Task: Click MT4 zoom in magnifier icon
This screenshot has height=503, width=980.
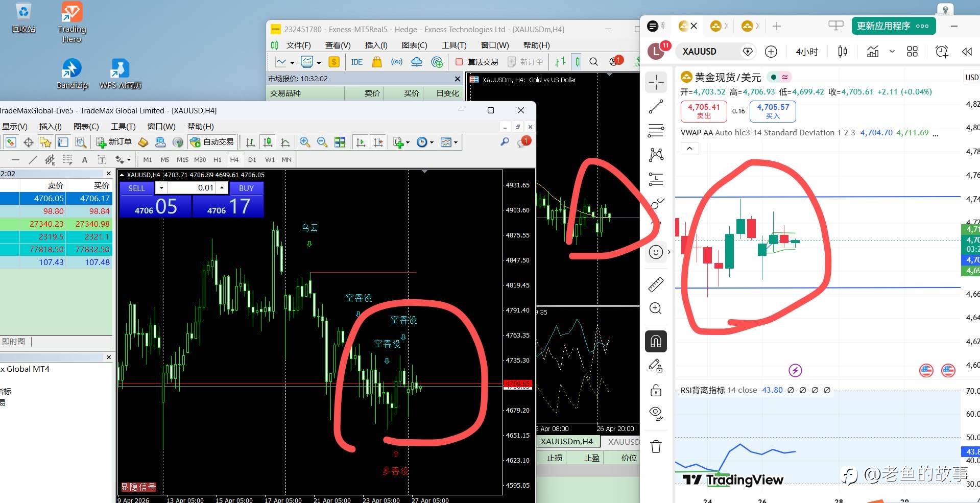Action: (x=305, y=142)
